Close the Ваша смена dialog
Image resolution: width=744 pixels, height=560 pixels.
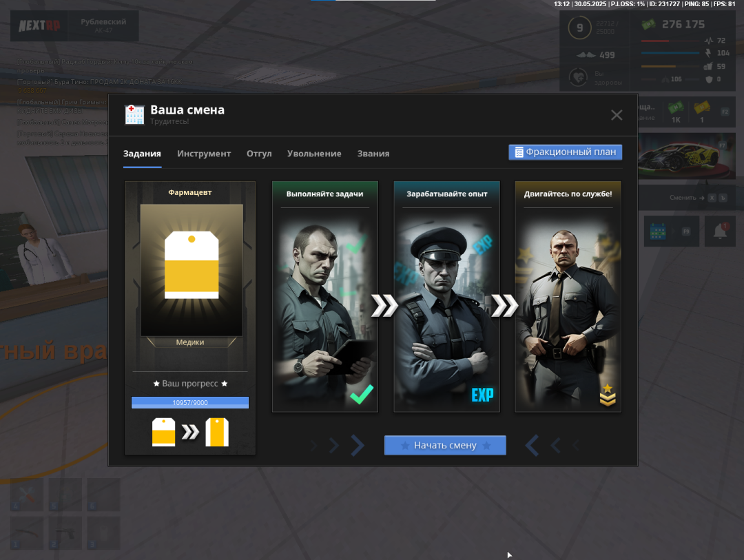coord(617,115)
